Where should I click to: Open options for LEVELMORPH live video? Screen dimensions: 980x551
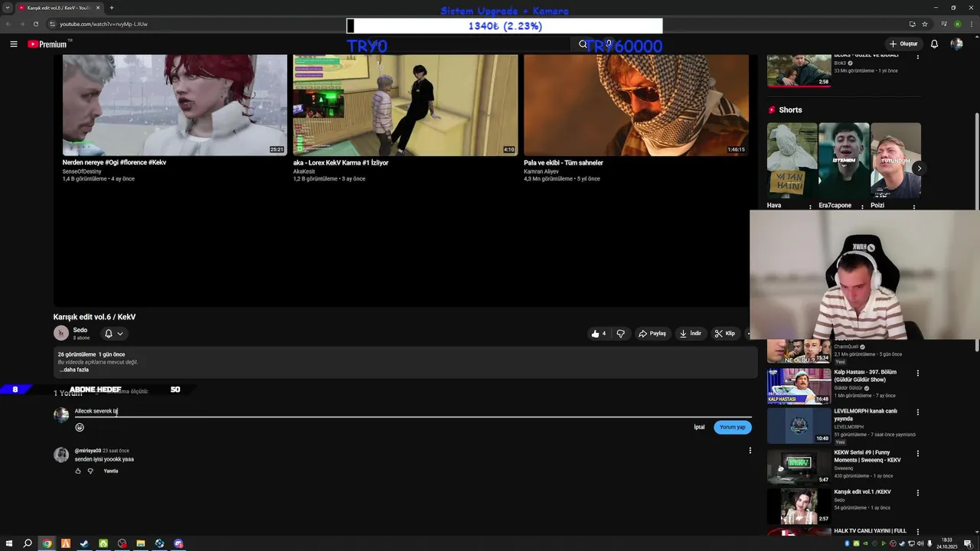[x=918, y=412]
